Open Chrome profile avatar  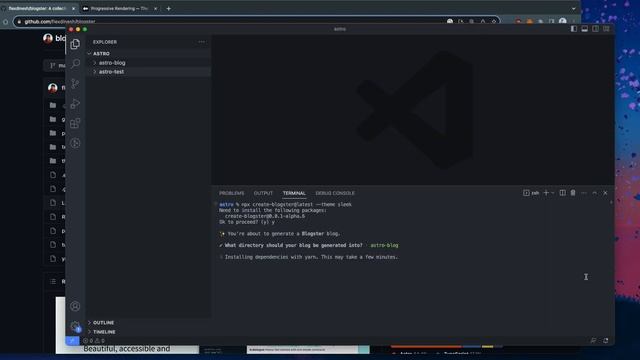click(x=562, y=21)
